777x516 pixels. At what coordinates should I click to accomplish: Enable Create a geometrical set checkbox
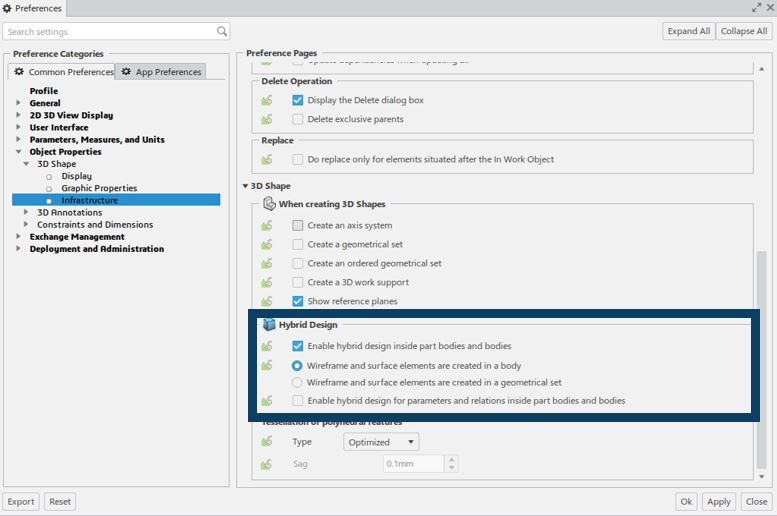298,245
